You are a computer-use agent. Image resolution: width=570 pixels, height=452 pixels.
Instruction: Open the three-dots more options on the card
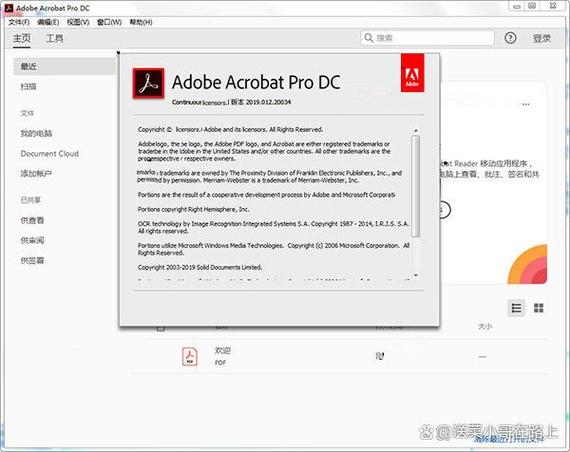point(526,104)
